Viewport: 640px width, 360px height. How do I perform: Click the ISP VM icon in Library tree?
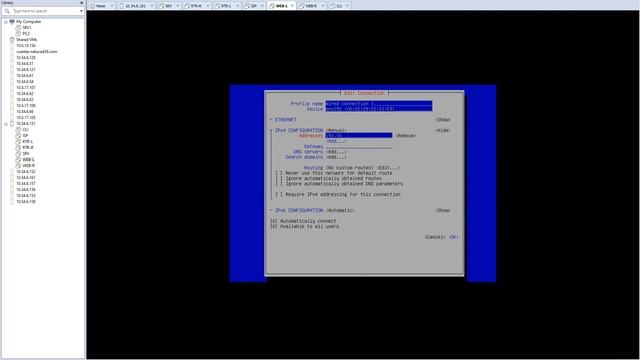(x=18, y=135)
